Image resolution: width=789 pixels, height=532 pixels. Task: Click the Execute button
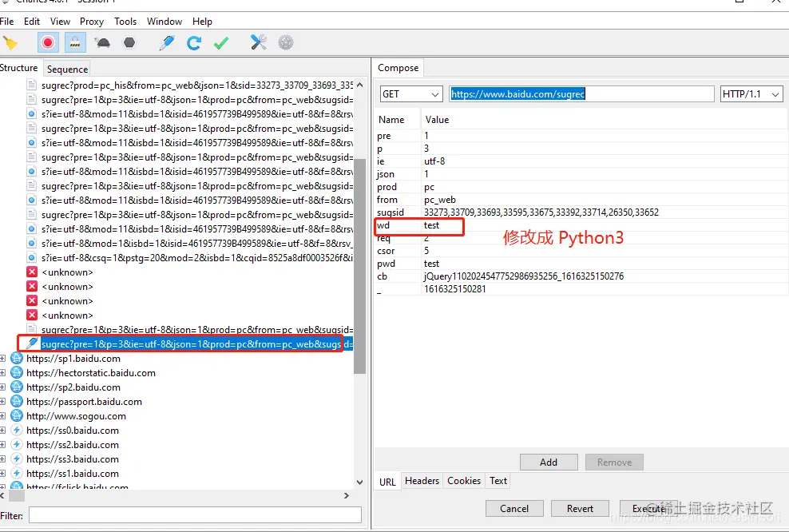pos(649,508)
